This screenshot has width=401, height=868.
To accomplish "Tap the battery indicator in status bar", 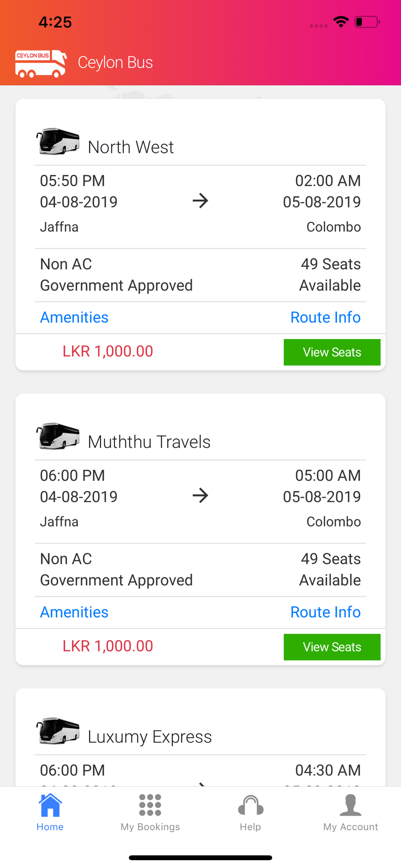I will tap(367, 22).
